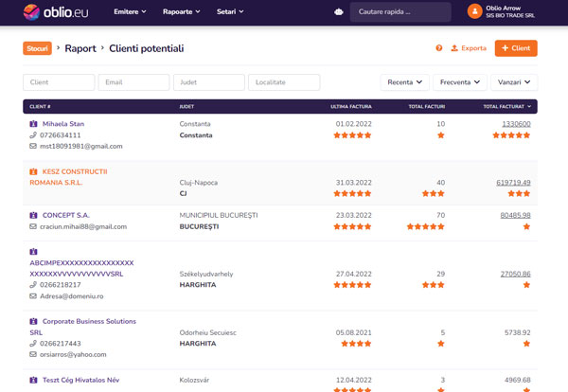The image size is (568, 392).
Task: Click phone icon next to 0726634111
Action: [x=33, y=135]
